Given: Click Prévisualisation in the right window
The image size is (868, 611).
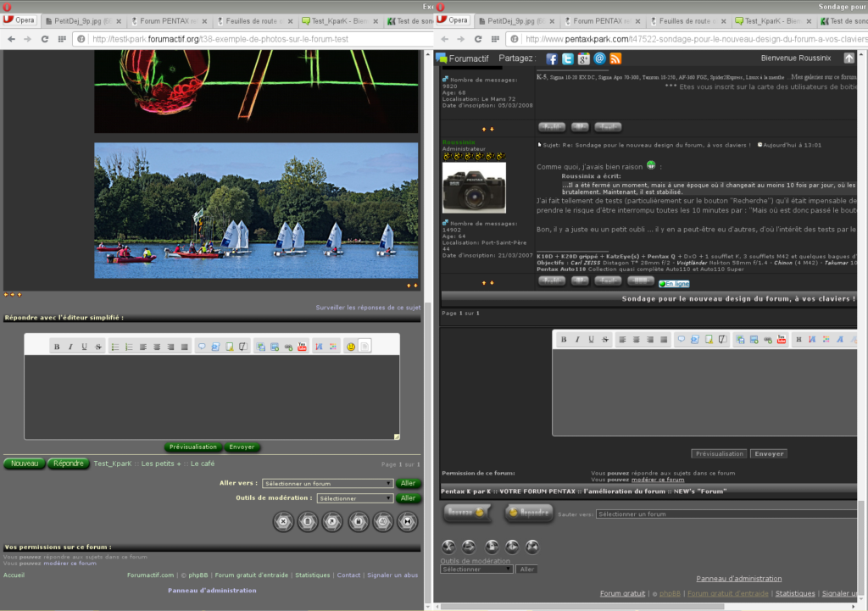Looking at the screenshot, I should pyautogui.click(x=719, y=454).
